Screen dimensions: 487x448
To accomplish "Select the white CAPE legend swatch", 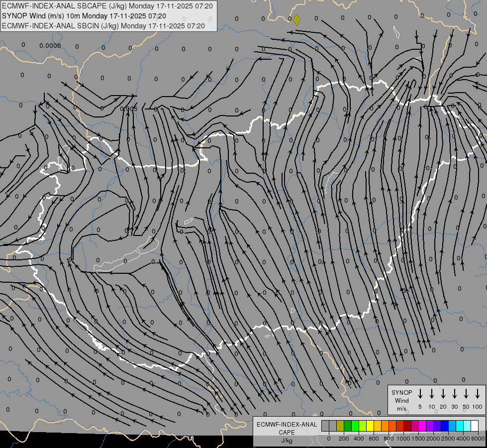I will [x=474, y=426].
